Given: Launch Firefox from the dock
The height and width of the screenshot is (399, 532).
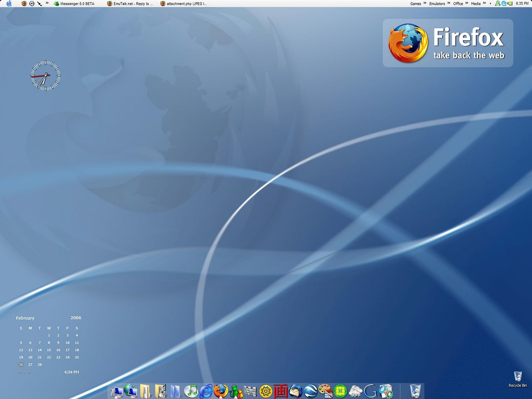Looking at the screenshot, I should [221, 391].
